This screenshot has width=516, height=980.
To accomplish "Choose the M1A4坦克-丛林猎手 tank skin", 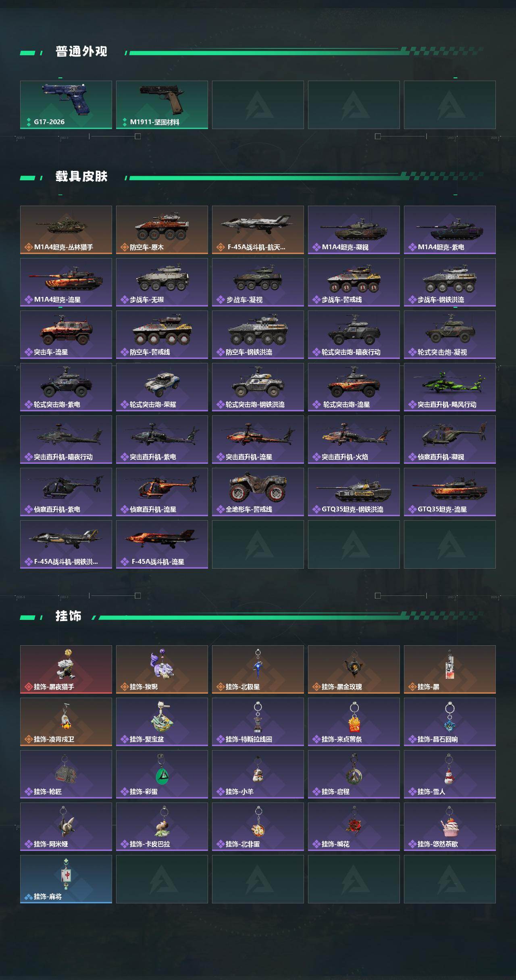I will pyautogui.click(x=66, y=230).
